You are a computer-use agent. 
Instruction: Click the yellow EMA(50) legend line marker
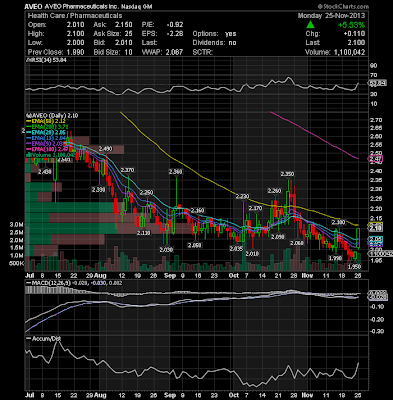(29, 121)
